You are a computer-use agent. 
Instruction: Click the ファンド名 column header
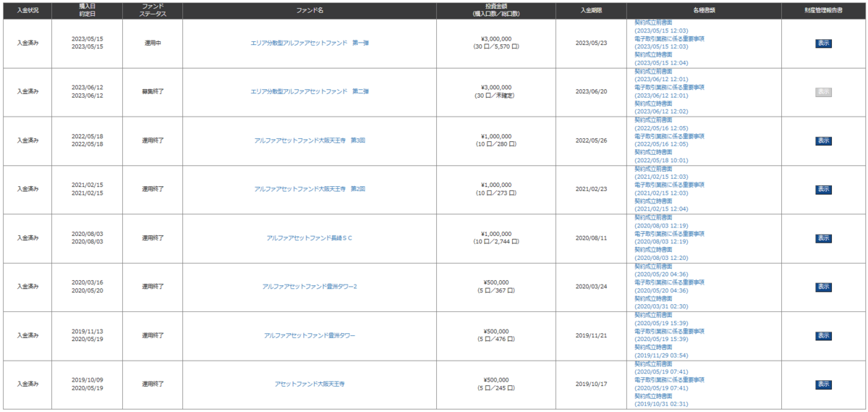pyautogui.click(x=310, y=10)
